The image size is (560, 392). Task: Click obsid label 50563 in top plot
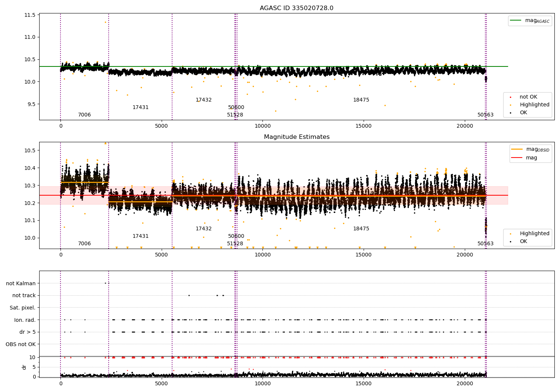click(x=485, y=115)
